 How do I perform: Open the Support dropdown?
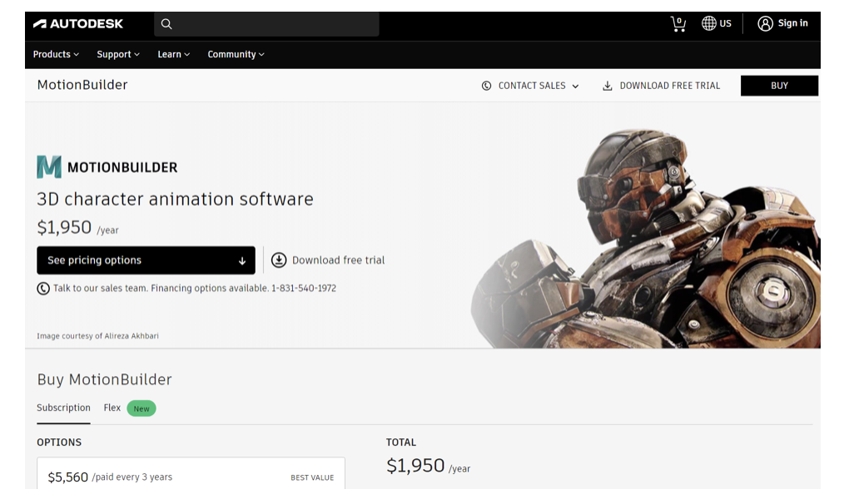[118, 54]
